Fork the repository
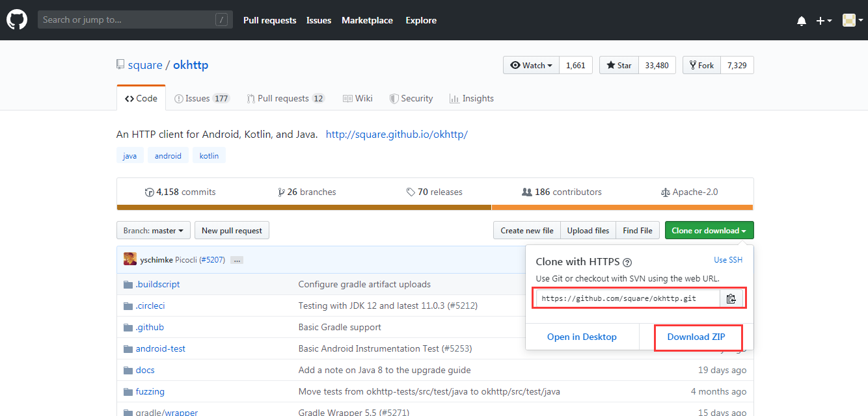This screenshot has width=868, height=416. (701, 65)
